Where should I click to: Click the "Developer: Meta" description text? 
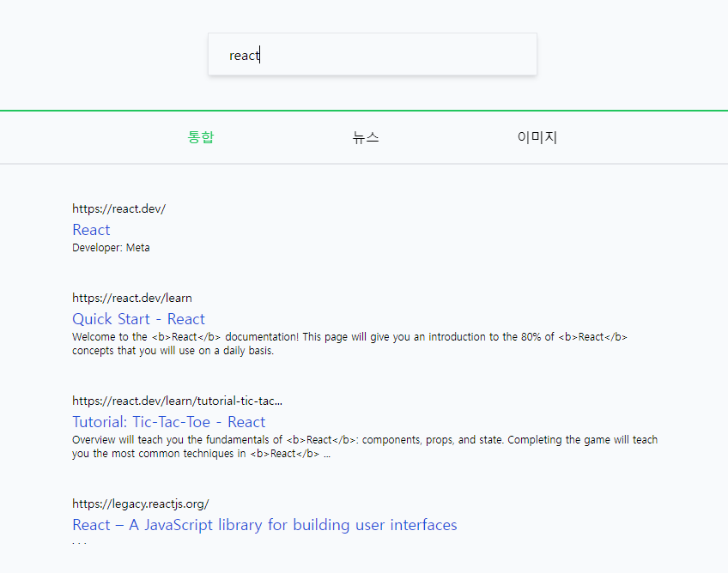coord(111,248)
